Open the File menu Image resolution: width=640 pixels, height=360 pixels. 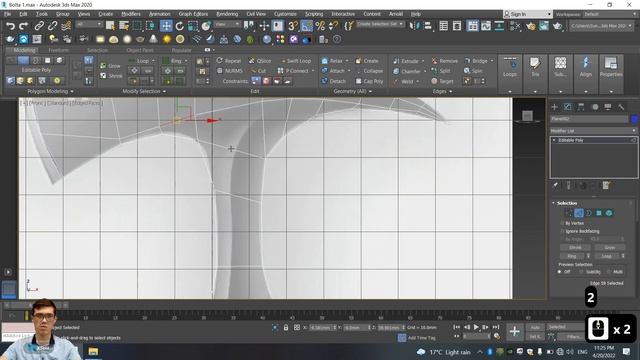(x=7, y=14)
